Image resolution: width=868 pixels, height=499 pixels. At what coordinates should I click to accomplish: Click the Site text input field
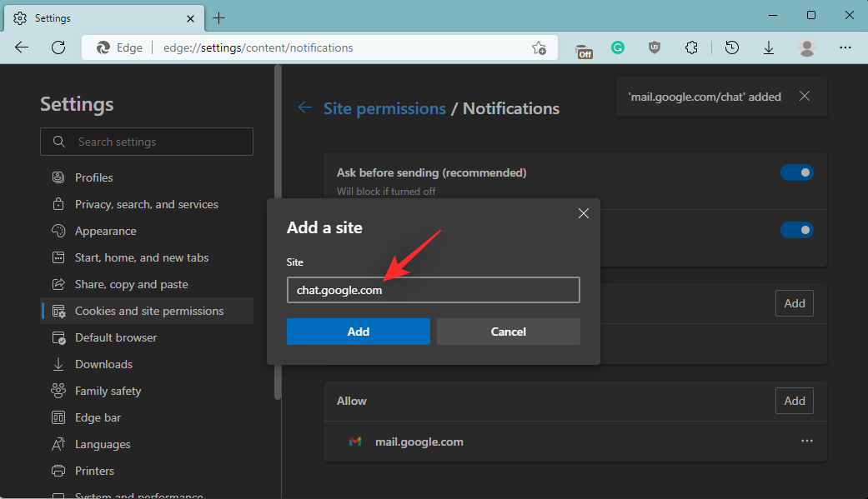(x=432, y=290)
